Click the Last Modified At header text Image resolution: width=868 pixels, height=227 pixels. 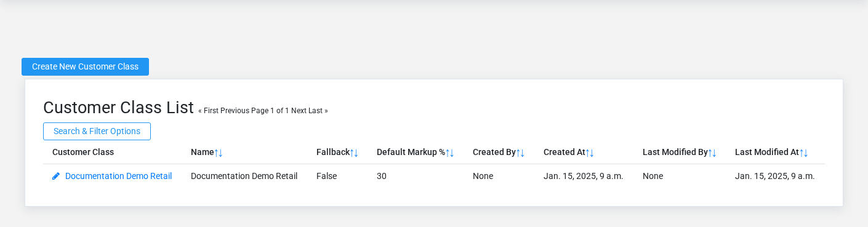point(767,152)
